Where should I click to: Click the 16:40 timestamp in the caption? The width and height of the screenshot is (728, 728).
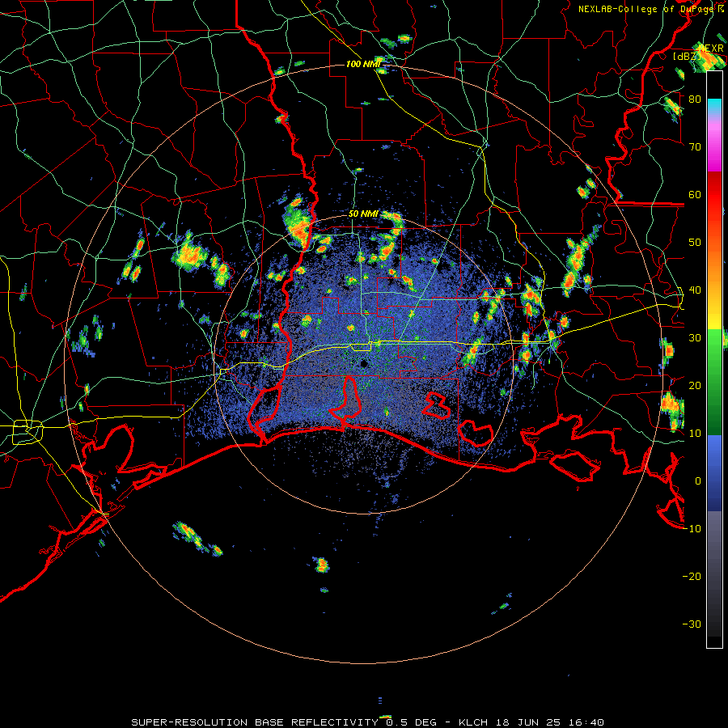[x=586, y=722]
